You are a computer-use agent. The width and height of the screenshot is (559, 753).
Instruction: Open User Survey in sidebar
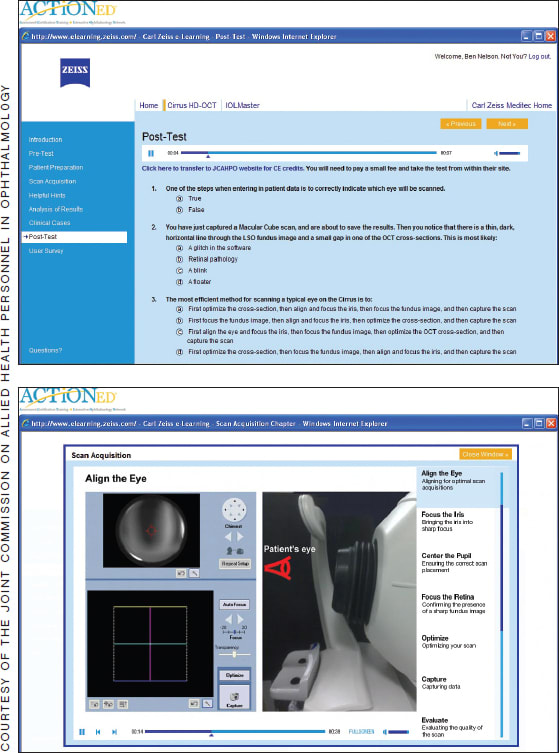[x=46, y=251]
